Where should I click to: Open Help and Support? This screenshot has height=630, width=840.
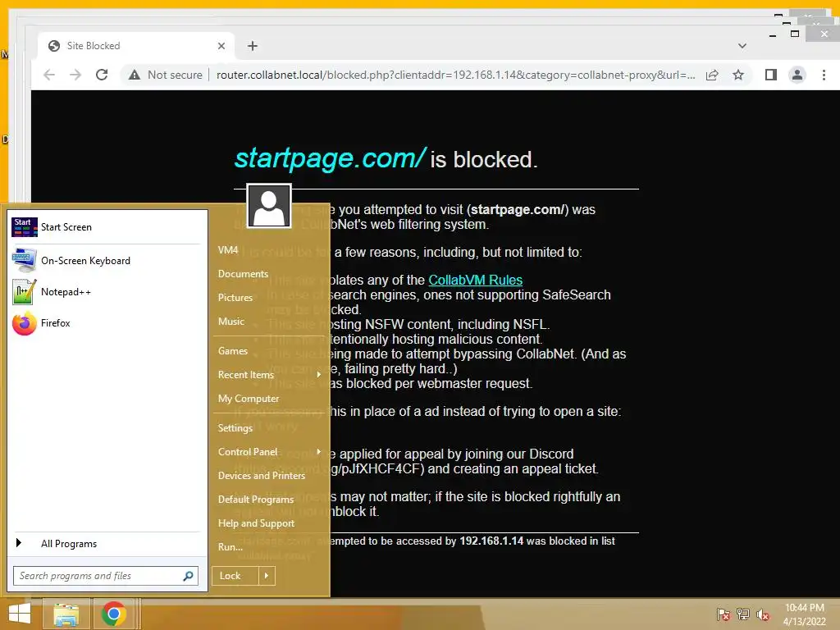(256, 523)
